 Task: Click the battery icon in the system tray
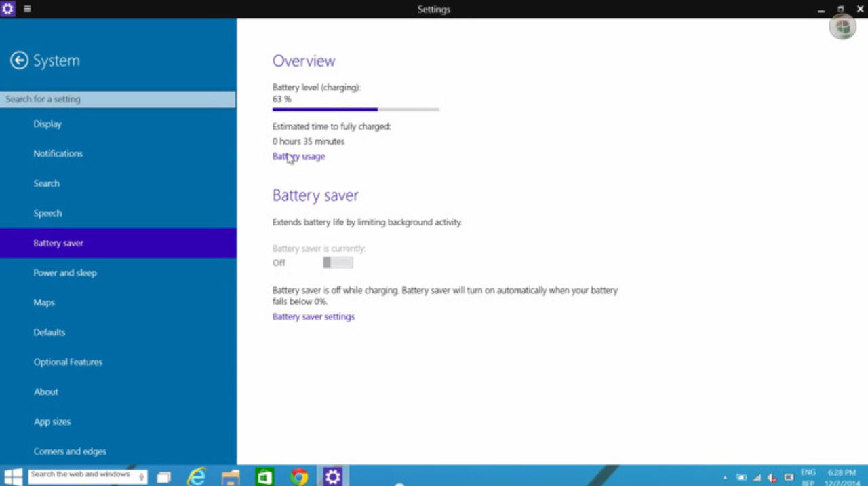pos(742,476)
